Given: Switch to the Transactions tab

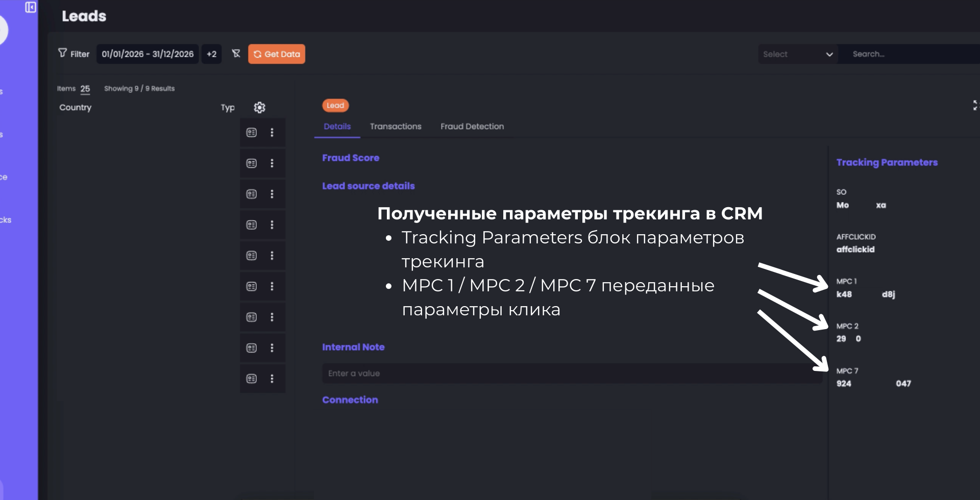Looking at the screenshot, I should 396,127.
